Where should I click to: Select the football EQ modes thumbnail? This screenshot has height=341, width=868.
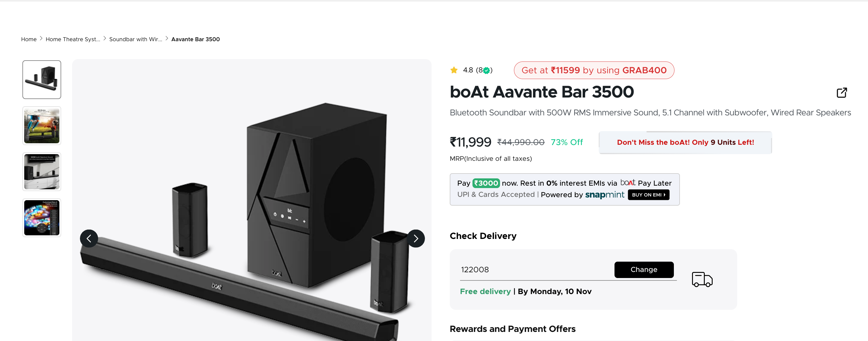pos(42,126)
